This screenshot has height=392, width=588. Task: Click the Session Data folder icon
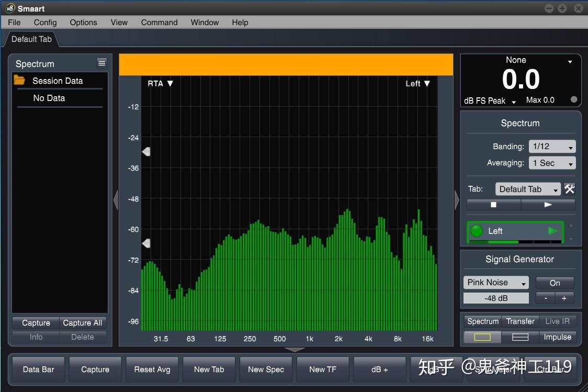[19, 80]
